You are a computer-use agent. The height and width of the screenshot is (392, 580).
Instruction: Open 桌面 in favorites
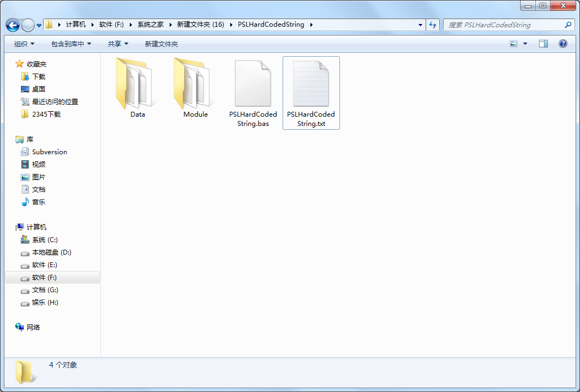tap(39, 89)
